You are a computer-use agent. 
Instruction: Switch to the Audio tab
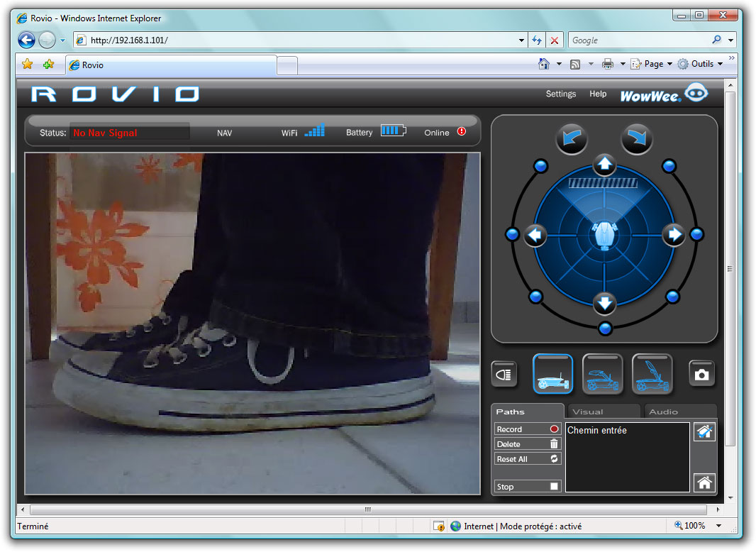click(680, 412)
